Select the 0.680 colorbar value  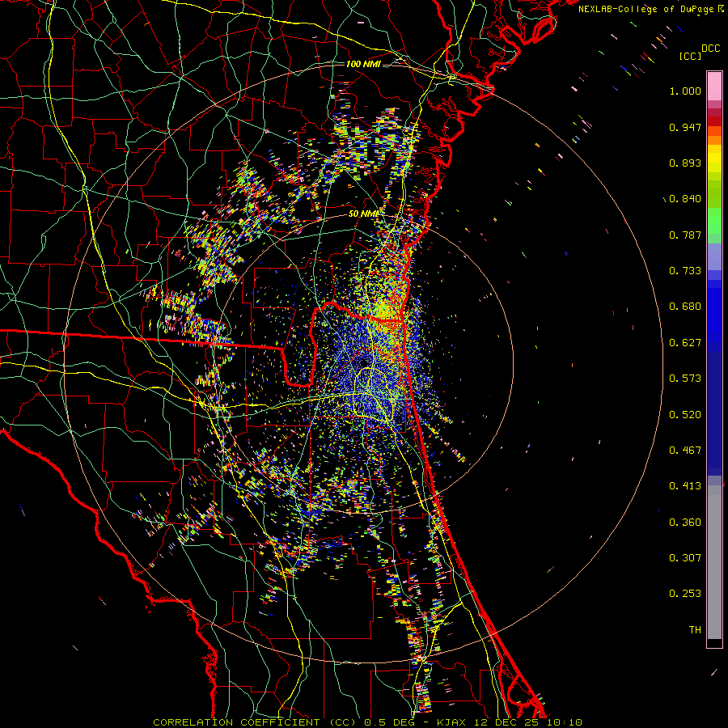tap(685, 307)
